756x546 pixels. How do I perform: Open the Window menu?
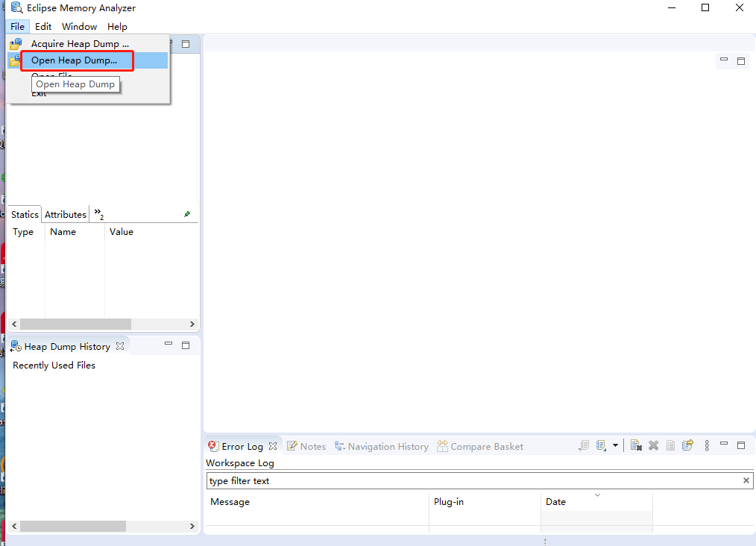(x=79, y=27)
